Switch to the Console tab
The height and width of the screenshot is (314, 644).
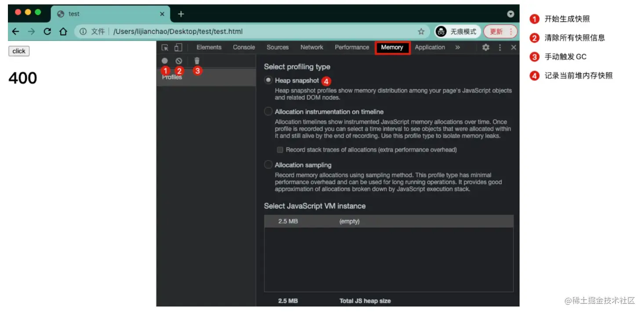point(244,47)
